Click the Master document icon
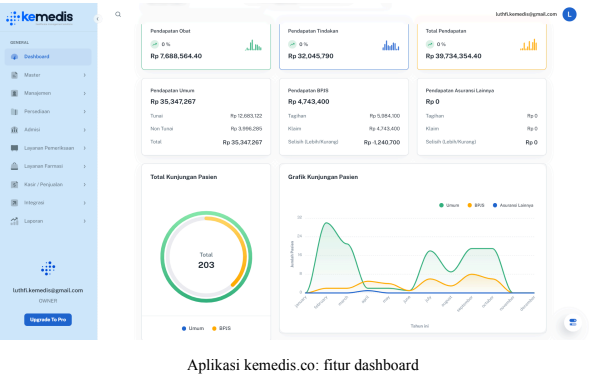Screen dimensions: 589x377 14,75
